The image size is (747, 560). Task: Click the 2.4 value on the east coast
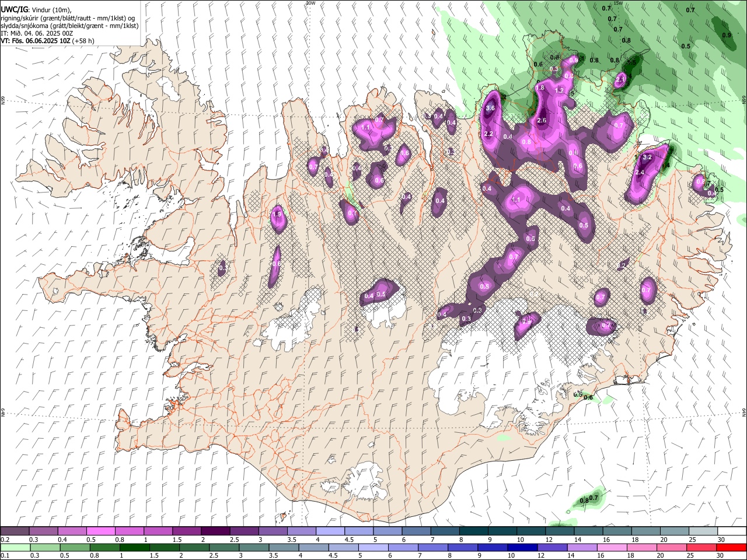click(639, 173)
